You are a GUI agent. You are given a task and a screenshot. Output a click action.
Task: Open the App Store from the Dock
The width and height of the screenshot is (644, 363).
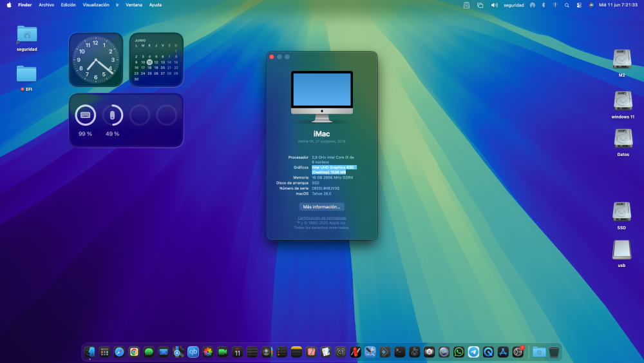coord(503,352)
